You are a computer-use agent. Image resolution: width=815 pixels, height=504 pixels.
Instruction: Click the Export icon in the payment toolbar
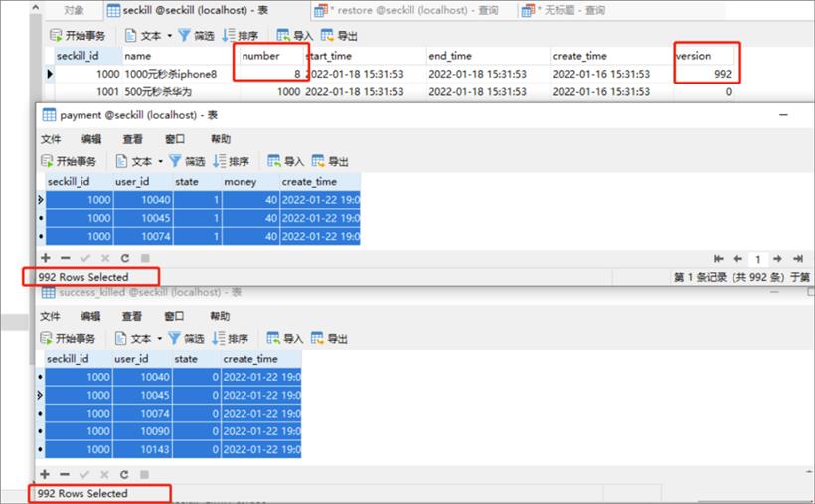pyautogui.click(x=330, y=161)
